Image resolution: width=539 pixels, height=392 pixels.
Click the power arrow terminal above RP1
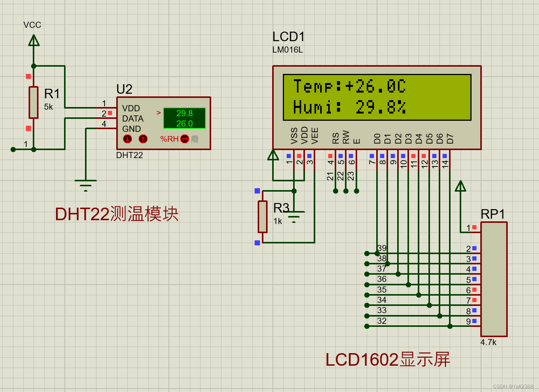[460, 186]
